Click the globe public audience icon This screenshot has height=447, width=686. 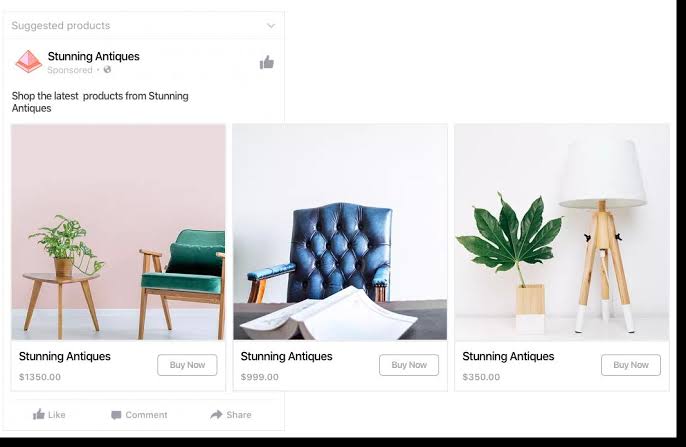tap(107, 70)
